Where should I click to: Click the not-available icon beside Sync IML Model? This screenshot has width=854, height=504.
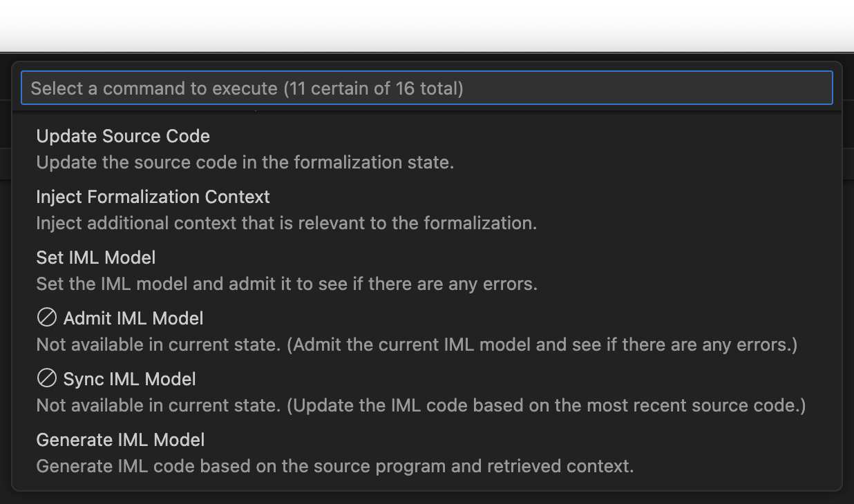[x=46, y=379]
